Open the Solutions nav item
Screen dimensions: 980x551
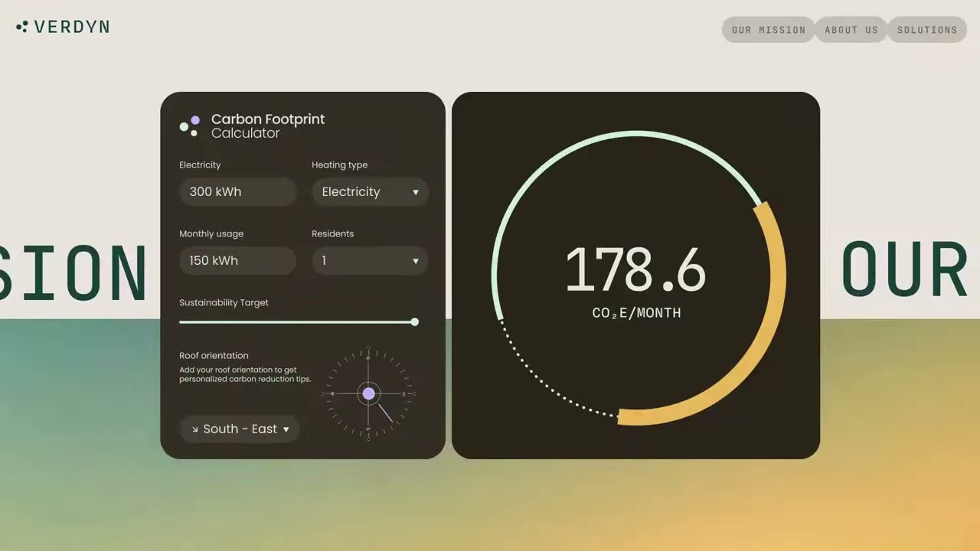[926, 30]
